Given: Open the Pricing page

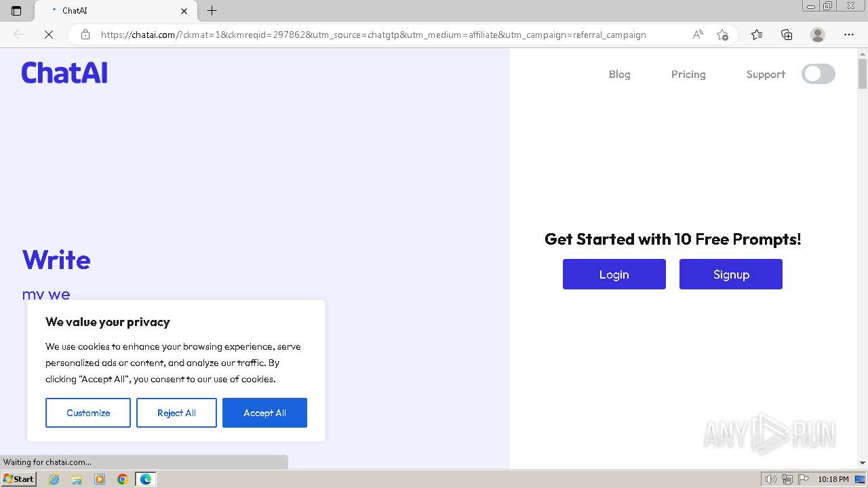Looking at the screenshot, I should point(688,75).
